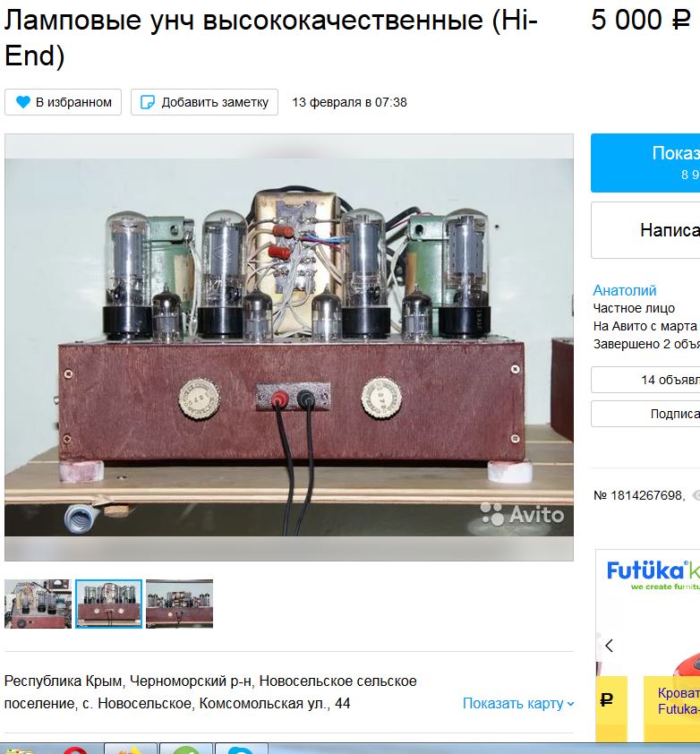Click the eye views icon near the listing number

tap(696, 495)
